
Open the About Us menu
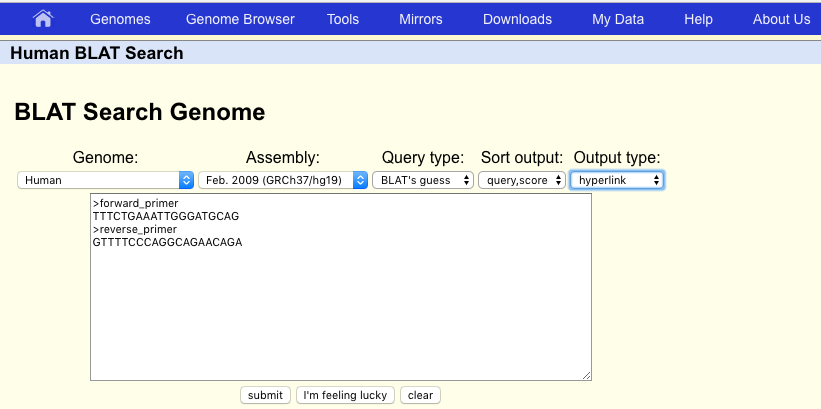point(781,19)
